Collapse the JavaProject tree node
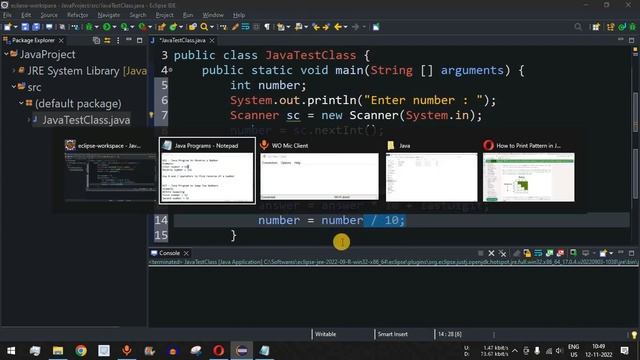640x360 pixels. pyautogui.click(x=6, y=54)
